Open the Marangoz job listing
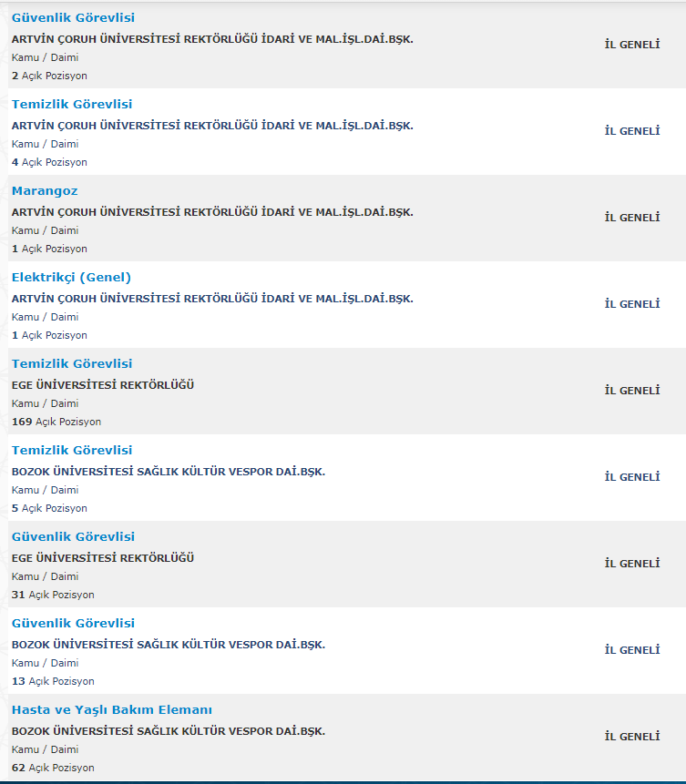686x784 pixels. [45, 191]
